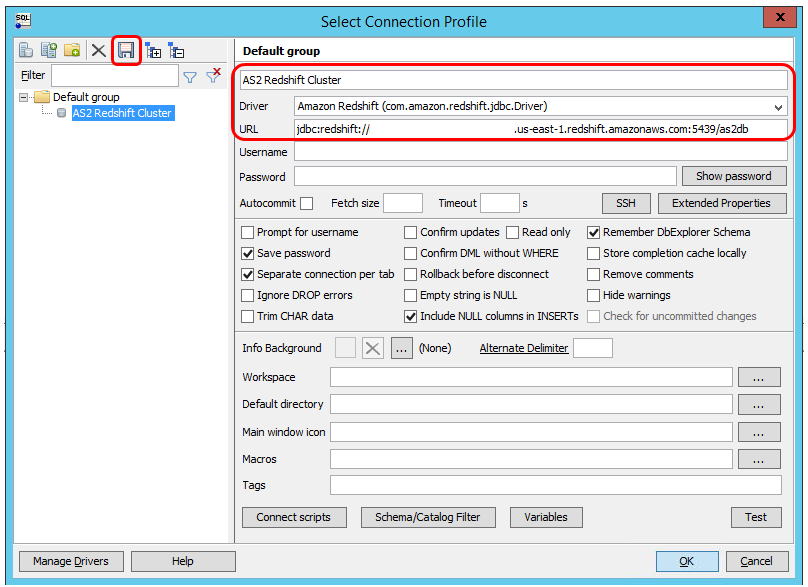The image size is (808, 587).
Task: Uncheck Include NULL columns in INSERTs
Action: 410,316
